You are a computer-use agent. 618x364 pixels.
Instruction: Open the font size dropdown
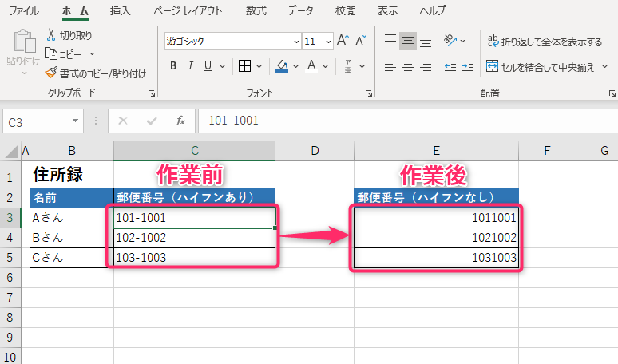click(328, 41)
